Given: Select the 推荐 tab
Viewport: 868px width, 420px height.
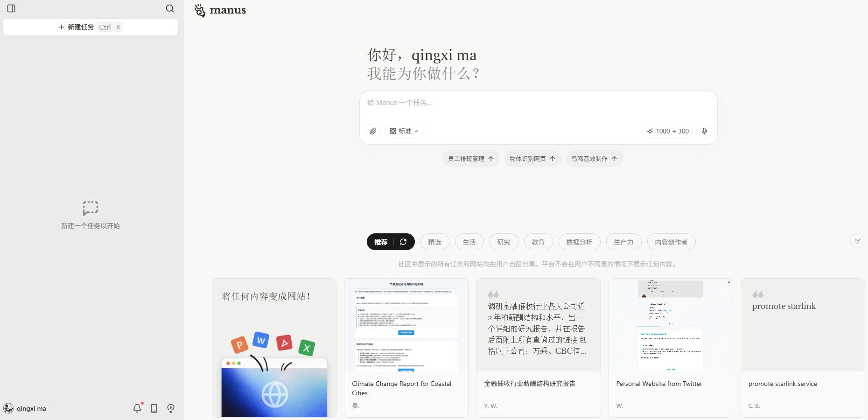Looking at the screenshot, I should click(381, 242).
